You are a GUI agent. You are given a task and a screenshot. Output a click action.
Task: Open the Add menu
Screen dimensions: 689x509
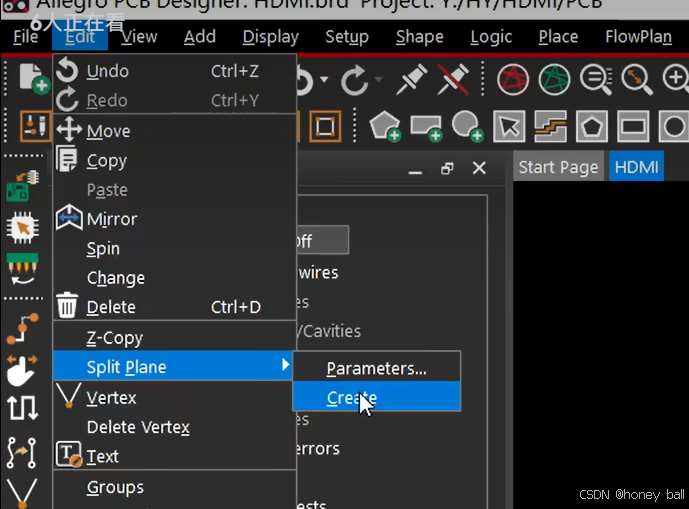pos(199,36)
